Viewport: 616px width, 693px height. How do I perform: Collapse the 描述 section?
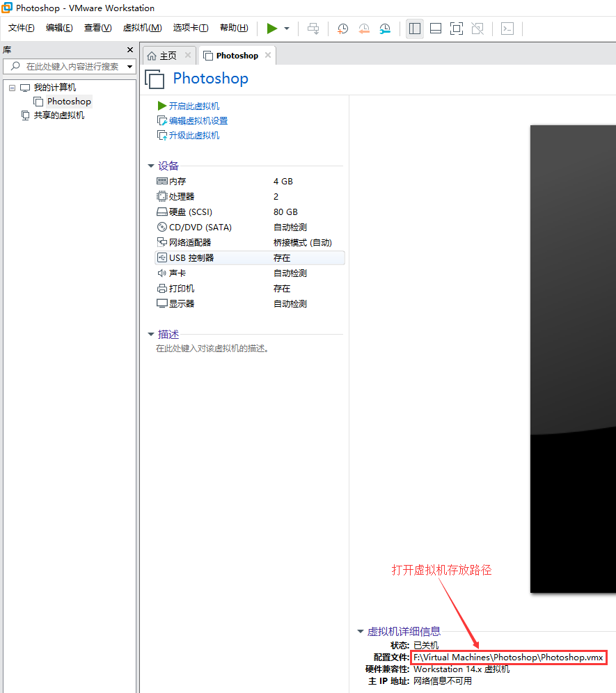click(151, 335)
